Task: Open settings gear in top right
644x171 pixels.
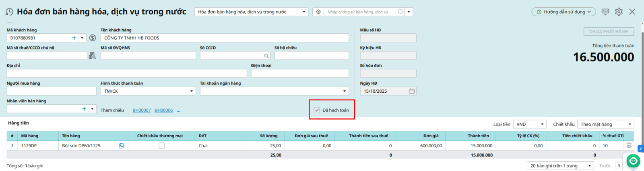Action: 619,12
